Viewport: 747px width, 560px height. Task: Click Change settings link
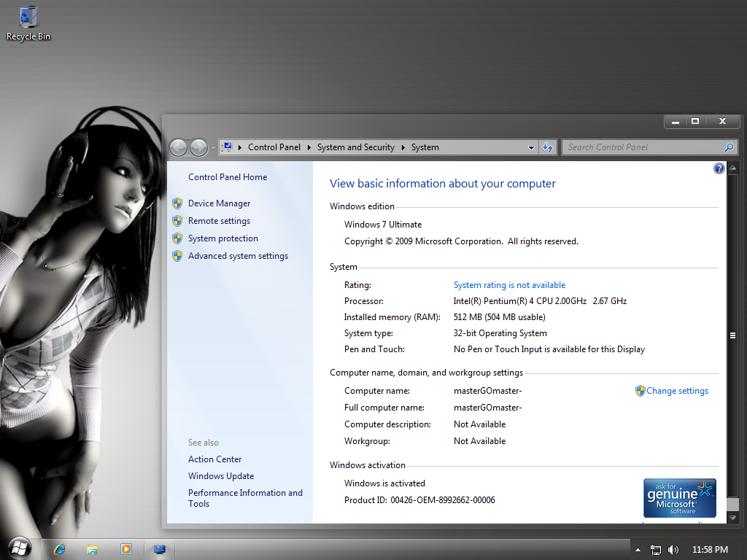point(677,391)
